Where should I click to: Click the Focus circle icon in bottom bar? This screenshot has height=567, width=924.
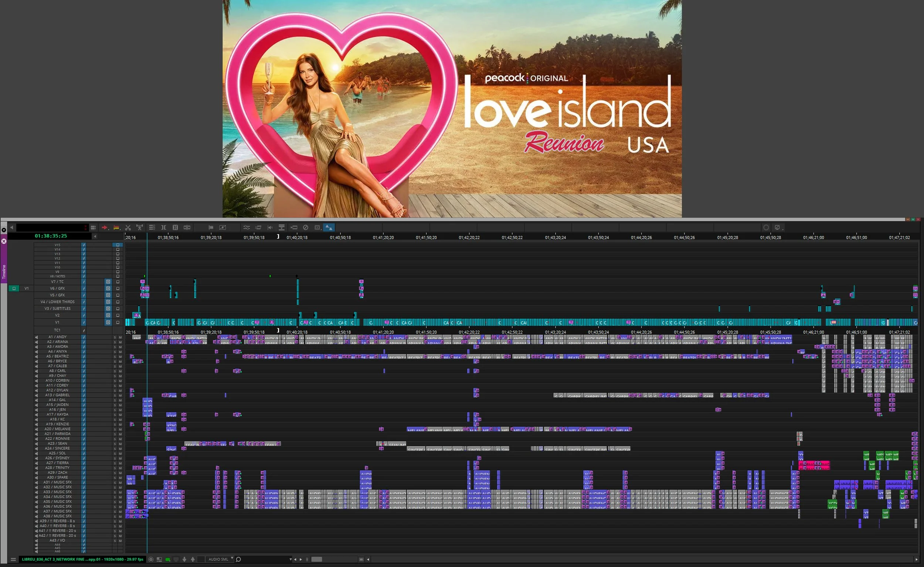click(x=151, y=560)
